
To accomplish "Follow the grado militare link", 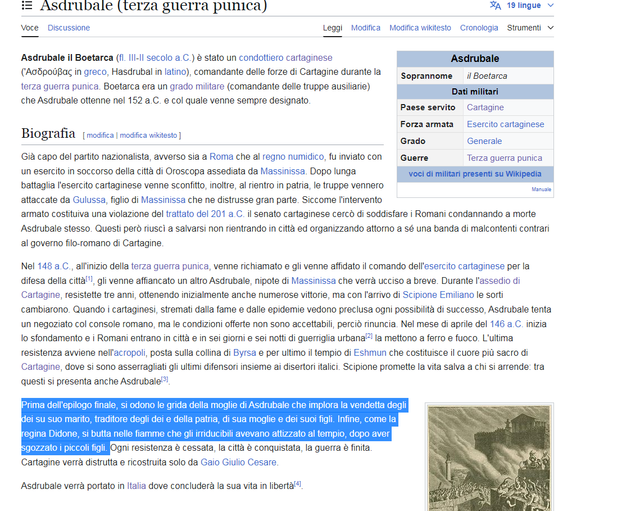I will [x=197, y=87].
